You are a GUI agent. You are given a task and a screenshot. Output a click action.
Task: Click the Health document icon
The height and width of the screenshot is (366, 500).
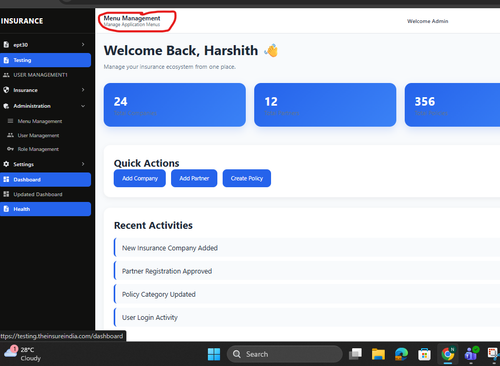[6, 209]
